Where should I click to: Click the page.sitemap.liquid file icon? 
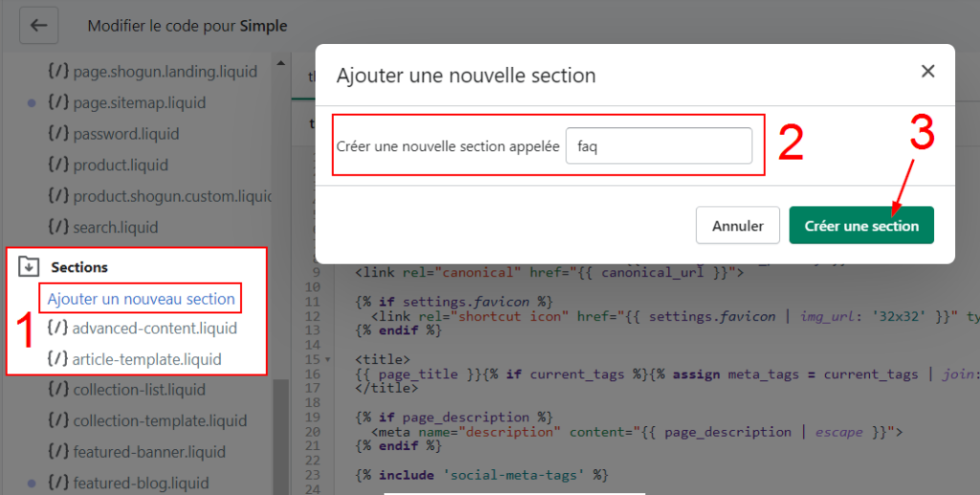tap(57, 102)
